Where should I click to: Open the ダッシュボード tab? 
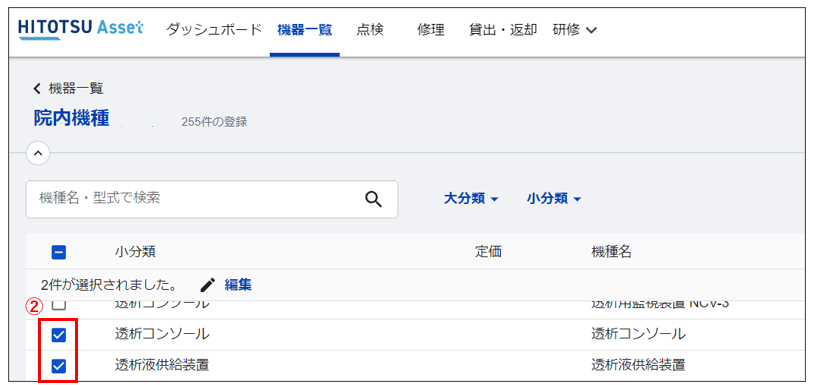[214, 30]
